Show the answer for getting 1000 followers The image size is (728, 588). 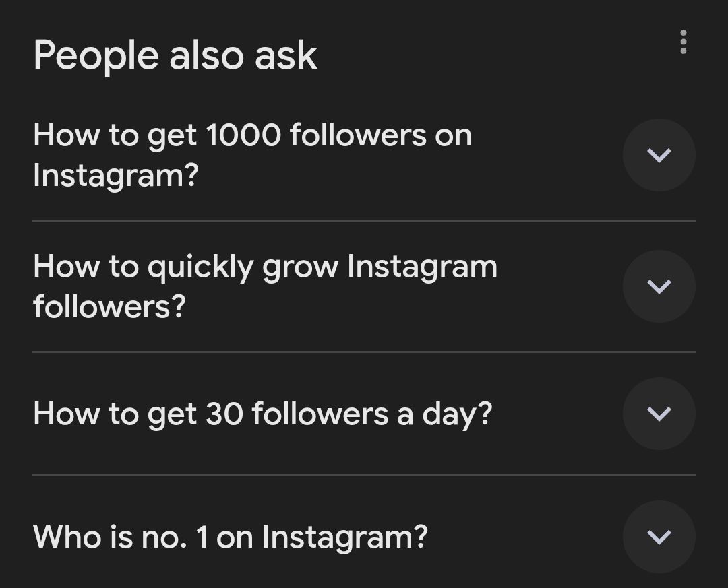point(659,155)
